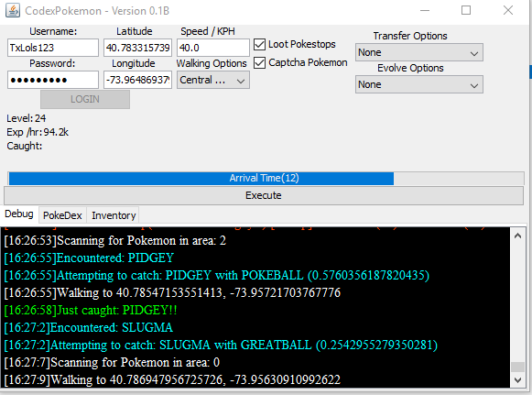
Task: Expand the Walking Options combo box
Action: point(213,80)
